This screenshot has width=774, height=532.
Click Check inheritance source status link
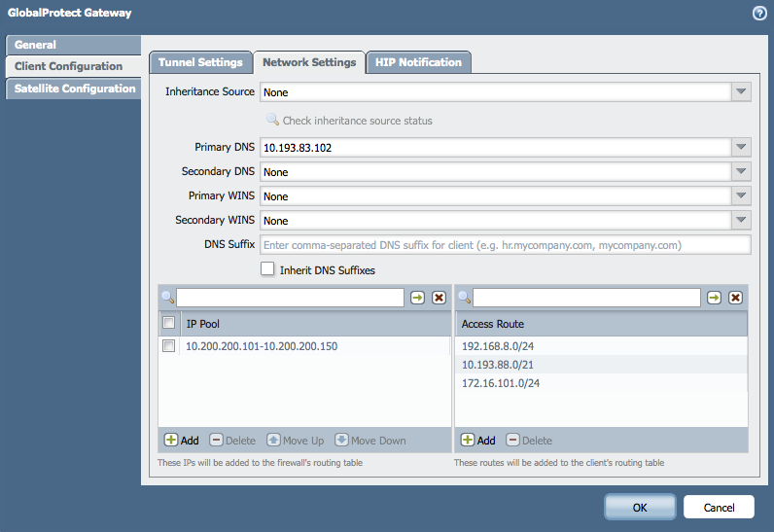click(x=358, y=121)
